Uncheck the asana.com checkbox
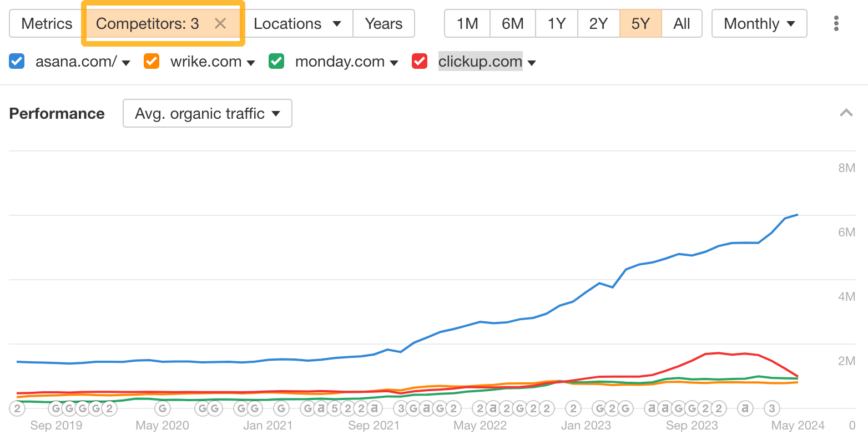 [x=16, y=61]
